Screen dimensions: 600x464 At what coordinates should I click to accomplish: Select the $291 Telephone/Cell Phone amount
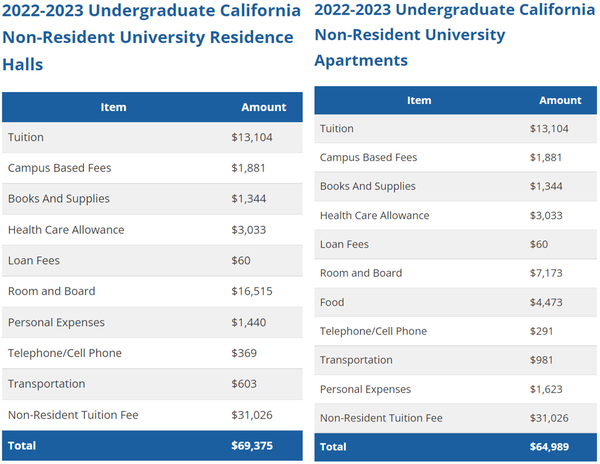point(542,331)
